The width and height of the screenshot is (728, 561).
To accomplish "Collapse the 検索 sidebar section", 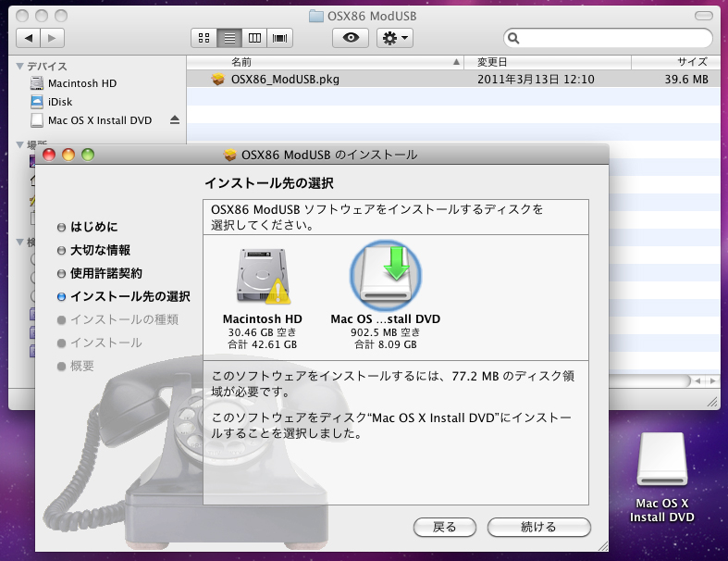I will (20, 243).
